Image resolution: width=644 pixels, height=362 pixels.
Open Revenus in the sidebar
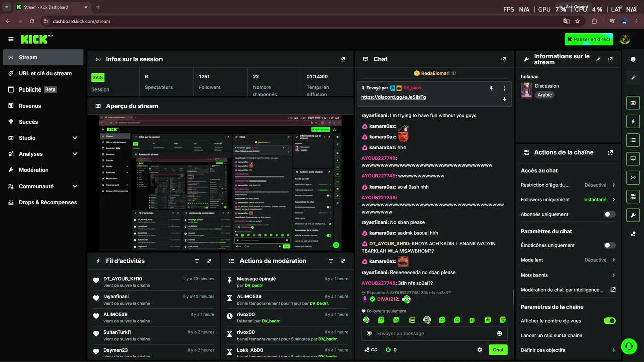pyautogui.click(x=43, y=106)
